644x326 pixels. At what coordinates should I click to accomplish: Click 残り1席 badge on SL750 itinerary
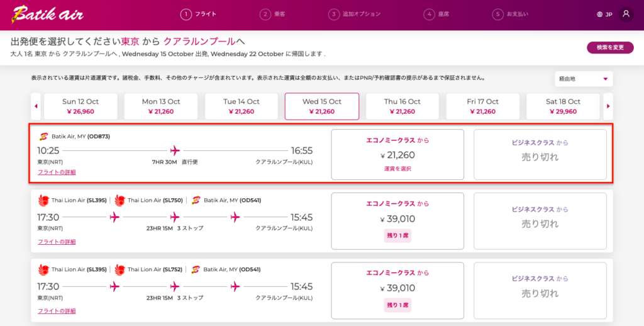pyautogui.click(x=397, y=236)
